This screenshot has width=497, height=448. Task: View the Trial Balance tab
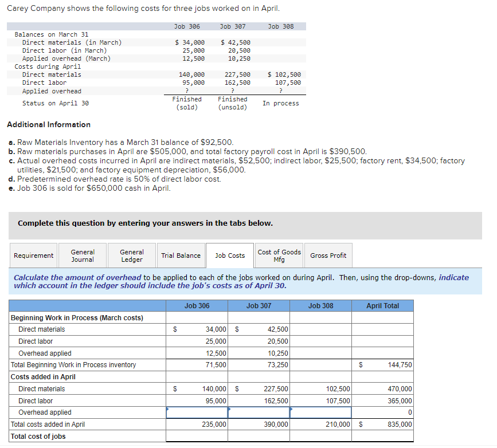click(x=181, y=255)
